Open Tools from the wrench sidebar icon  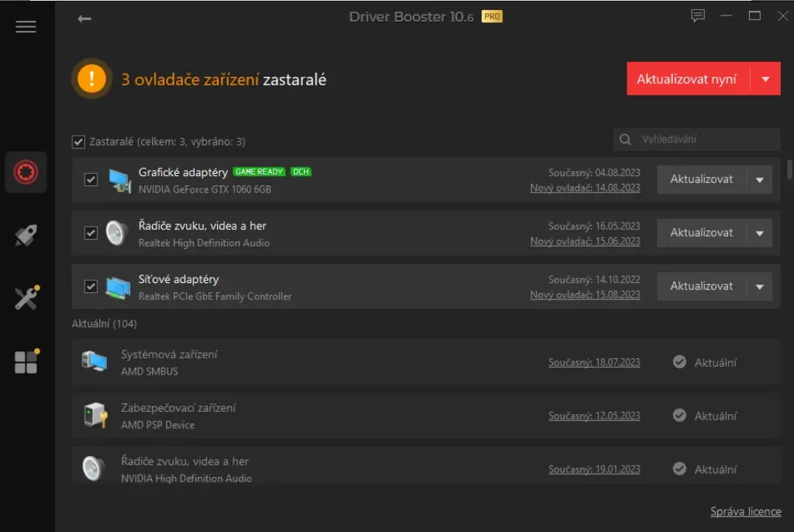(26, 298)
